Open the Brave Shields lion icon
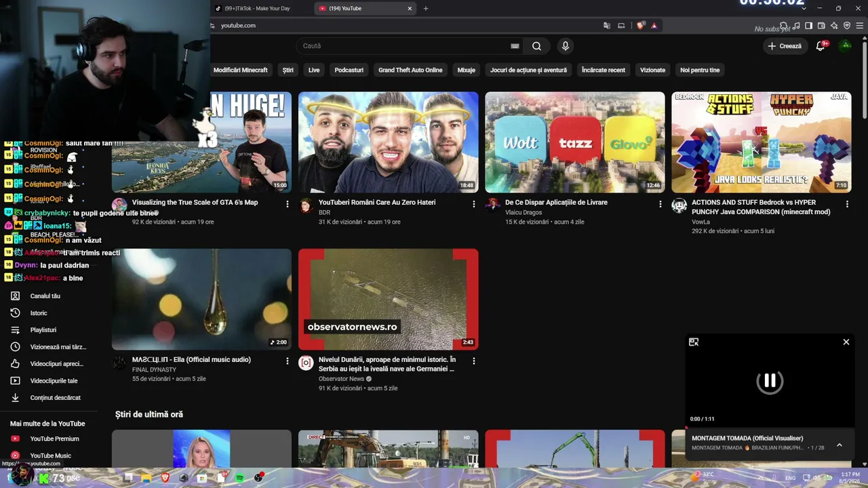The height and width of the screenshot is (488, 868). click(x=641, y=26)
